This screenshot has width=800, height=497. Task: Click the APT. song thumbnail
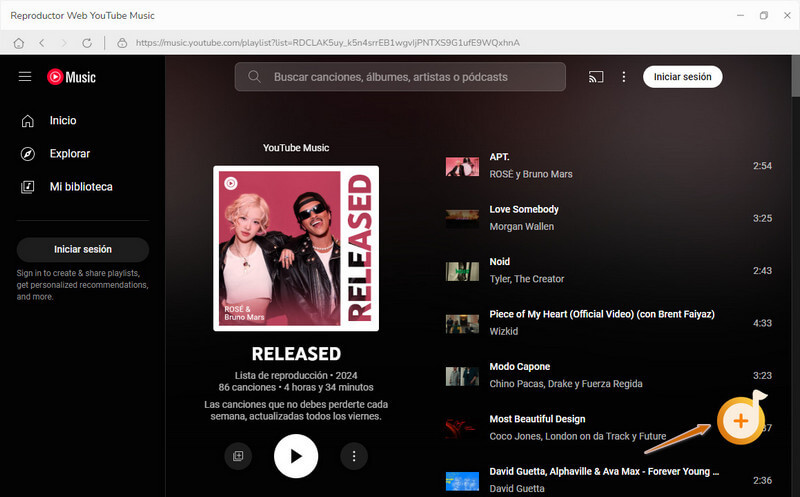tap(462, 166)
